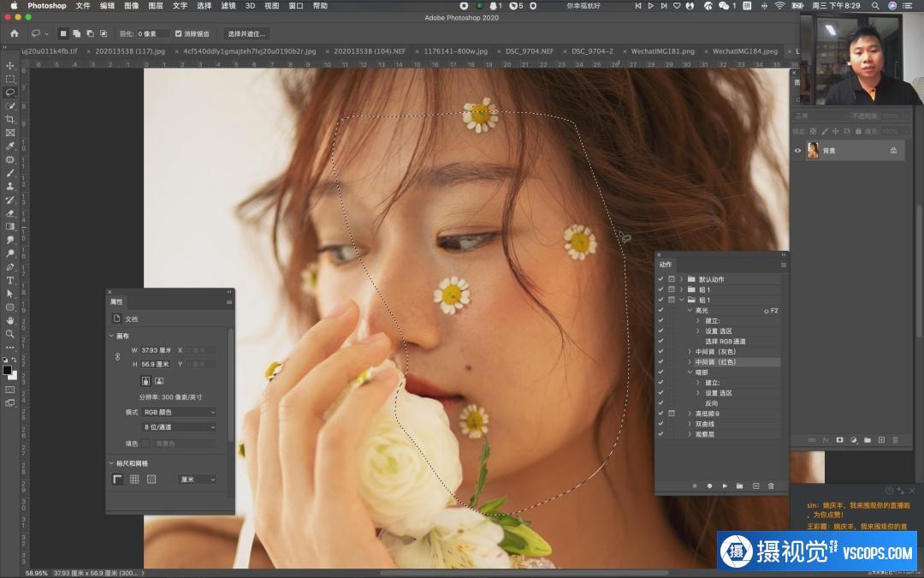Open the 图像 menu
The width and height of the screenshot is (924, 578).
tap(132, 5)
